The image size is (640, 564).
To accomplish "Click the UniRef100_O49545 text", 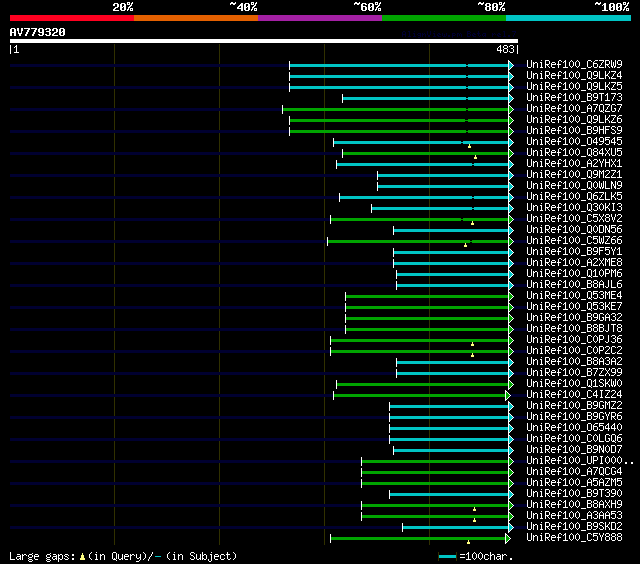I will (574, 142).
